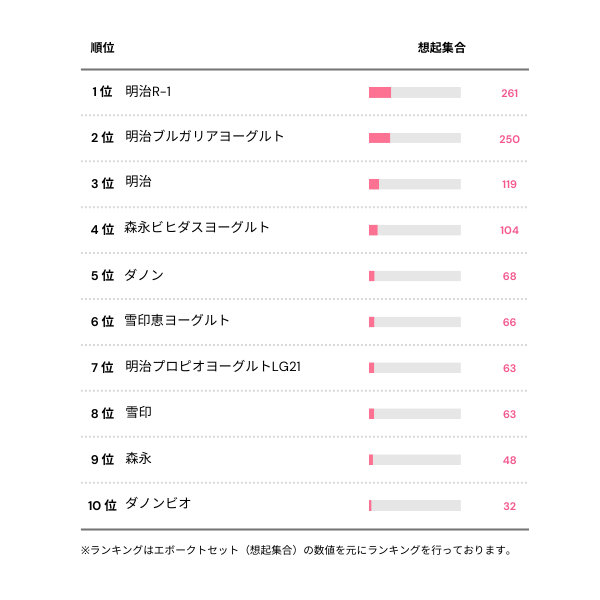The width and height of the screenshot is (600, 600).
Task: Select the 雪印恵ヨーグルト brand name
Action: tap(177, 320)
